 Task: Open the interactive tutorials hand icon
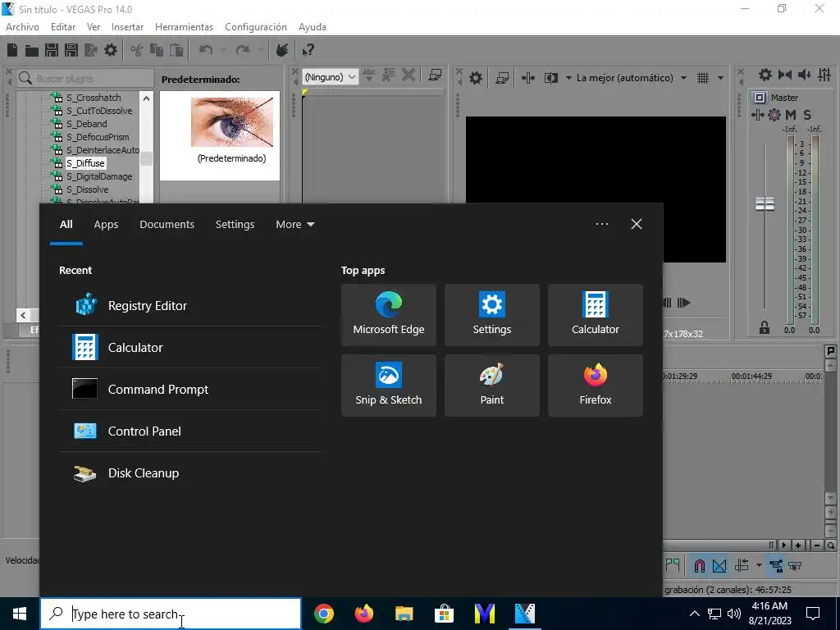tap(282, 50)
